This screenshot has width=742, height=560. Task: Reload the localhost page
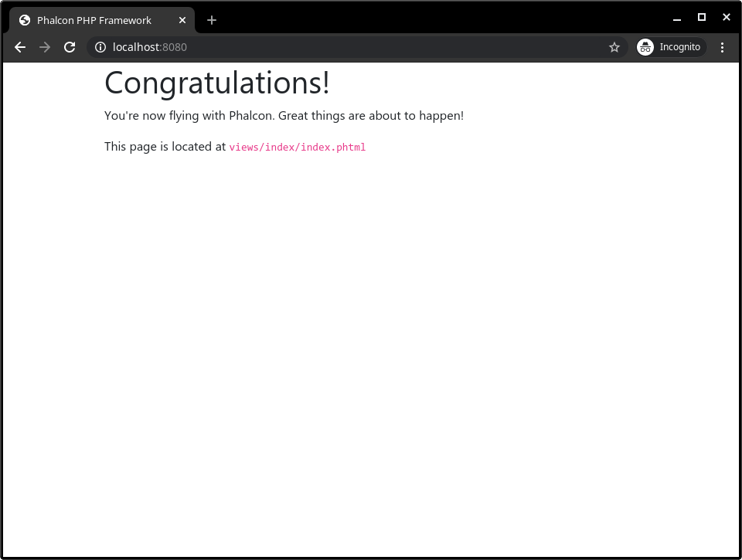70,47
